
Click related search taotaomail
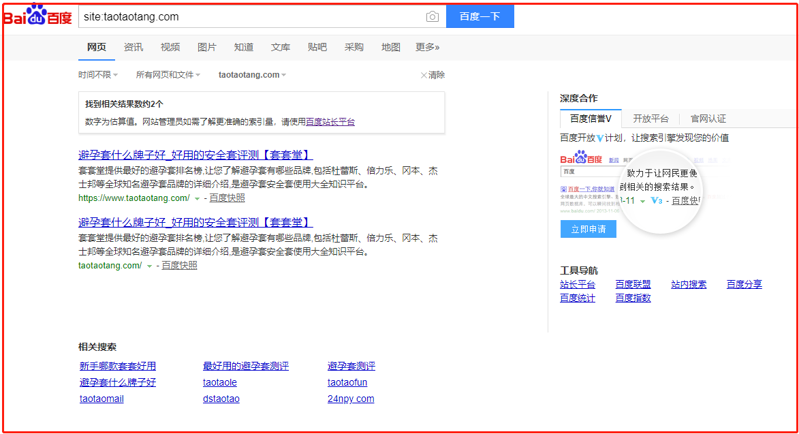click(x=101, y=398)
